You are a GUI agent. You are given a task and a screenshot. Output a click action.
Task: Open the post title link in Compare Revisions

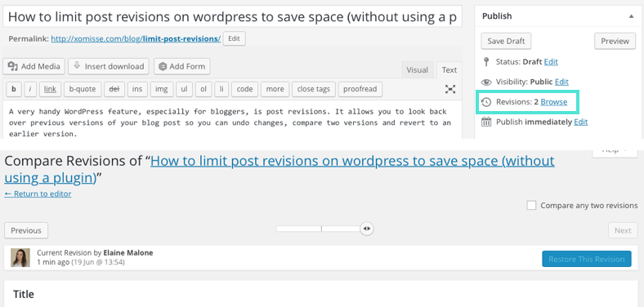tap(280, 169)
